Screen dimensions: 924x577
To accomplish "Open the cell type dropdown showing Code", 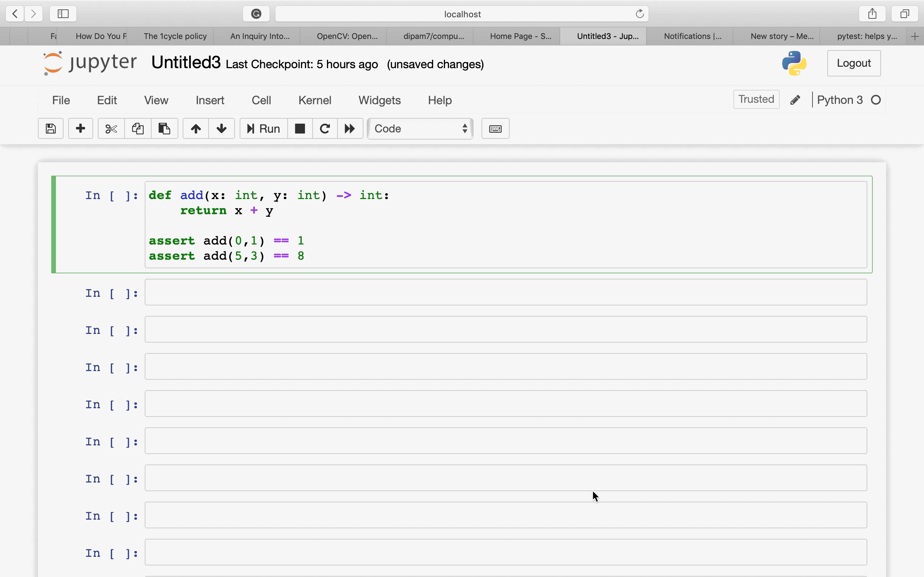I will click(x=419, y=129).
